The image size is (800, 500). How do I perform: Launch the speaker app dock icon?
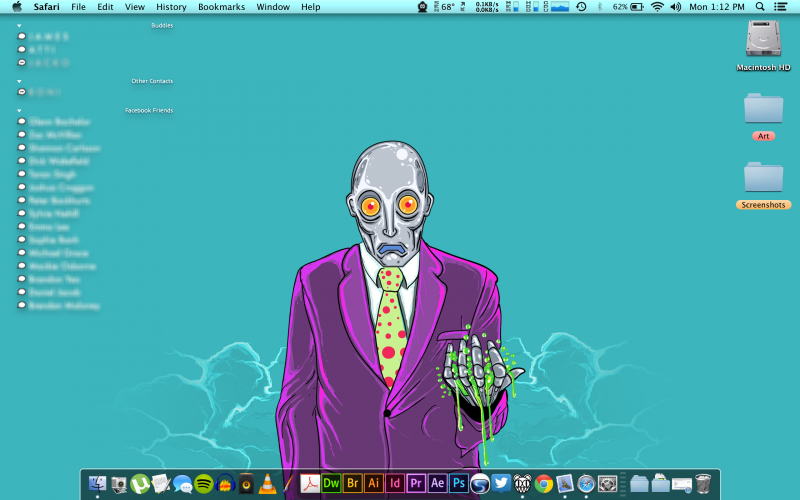pyautogui.click(x=246, y=484)
